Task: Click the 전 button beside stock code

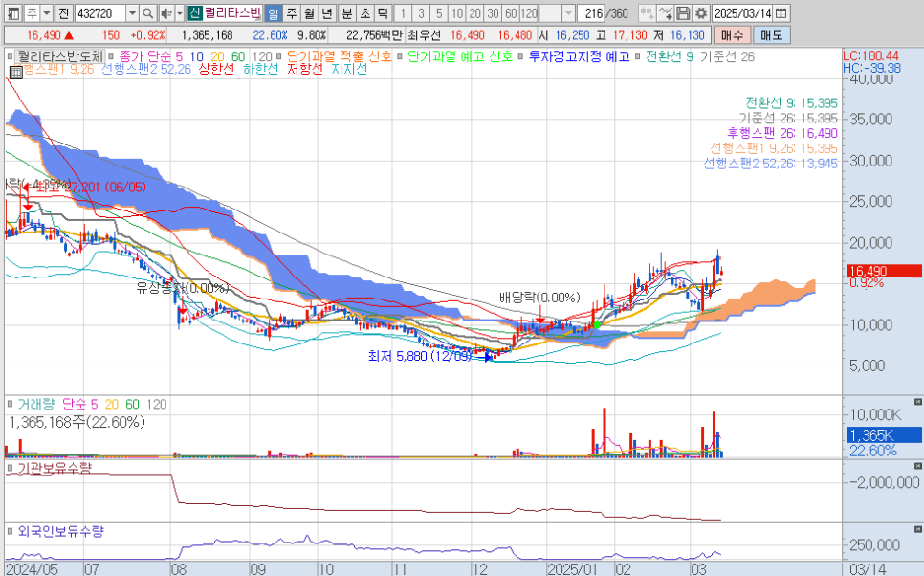Action: pos(64,13)
